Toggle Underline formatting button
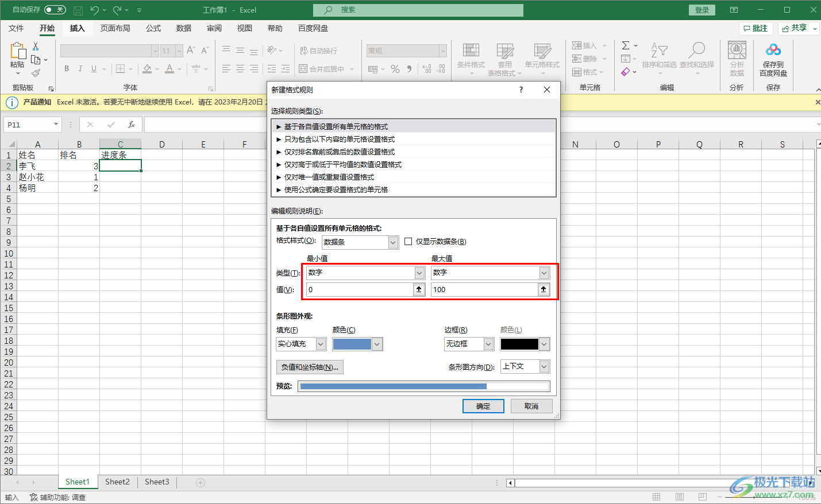Screen dimensions: 821x504 pos(94,69)
